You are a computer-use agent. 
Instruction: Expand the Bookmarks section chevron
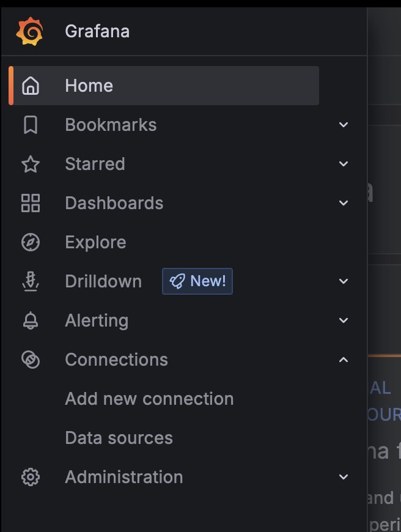[x=344, y=125]
